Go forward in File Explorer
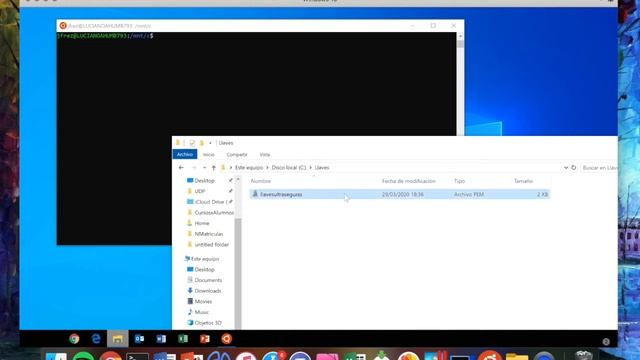This screenshot has height=360, width=640. pos(194,168)
